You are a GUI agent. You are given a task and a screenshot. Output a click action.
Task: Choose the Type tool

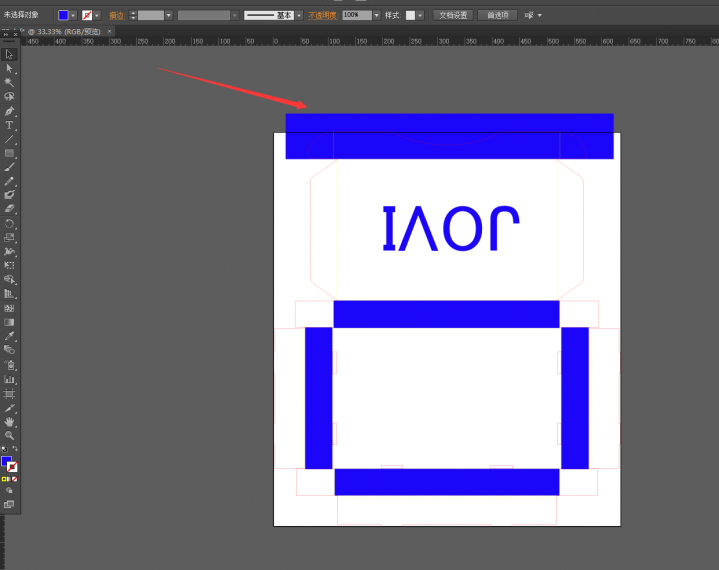pyautogui.click(x=9, y=125)
